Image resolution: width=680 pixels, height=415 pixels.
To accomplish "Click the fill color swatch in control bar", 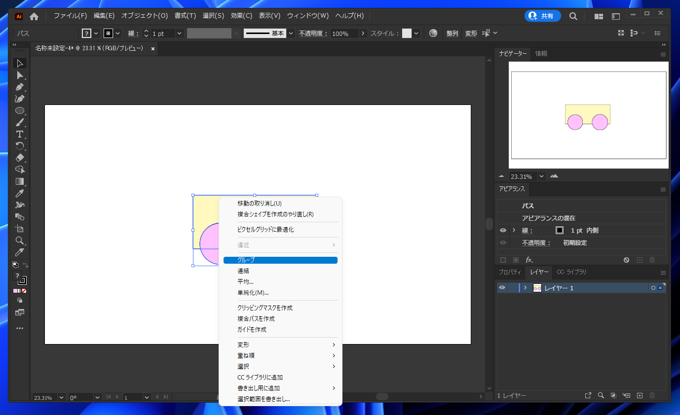I will (87, 33).
